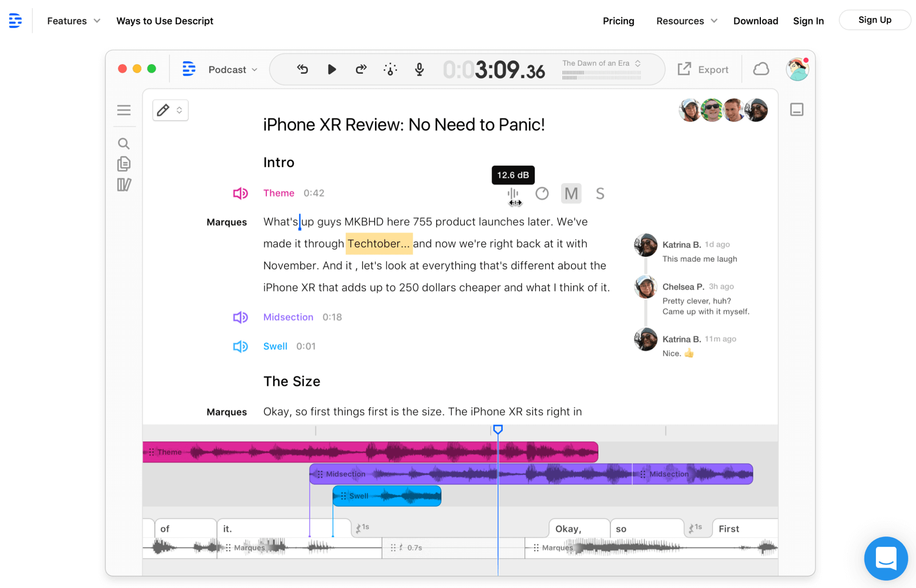Toggle the pink Theme speaker icon
Image resolution: width=916 pixels, height=588 pixels.
click(x=240, y=194)
